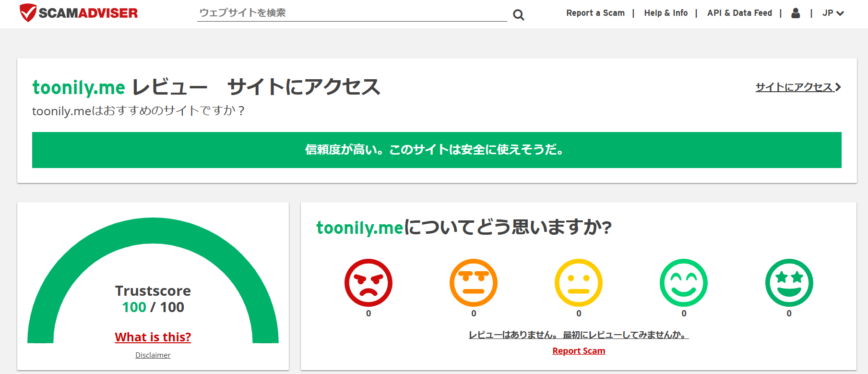Select the orange annoyed face rating

coord(474,283)
